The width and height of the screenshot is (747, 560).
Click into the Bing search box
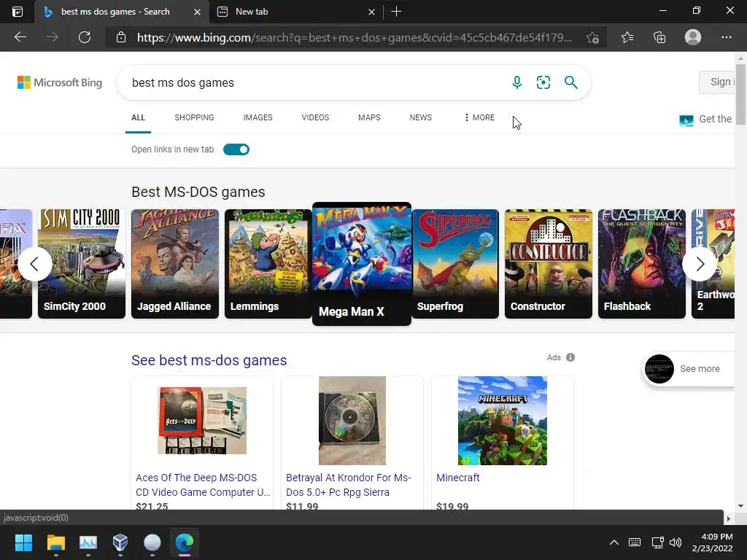point(314,82)
